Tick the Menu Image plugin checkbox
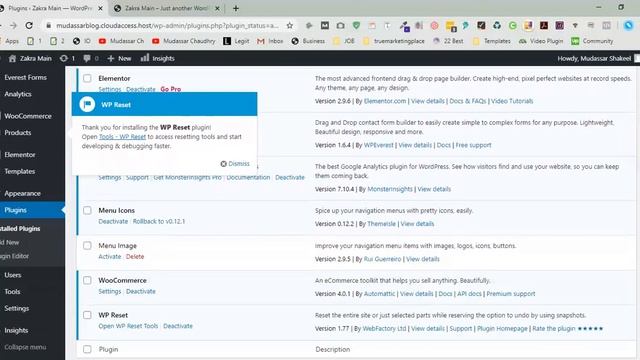Viewport: 640px width, 360px height. tap(87, 245)
